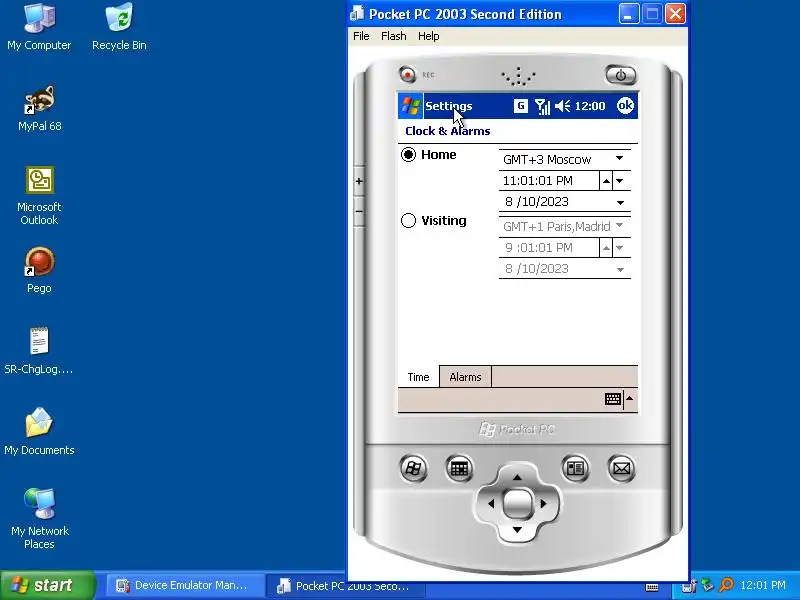Launch the Pego shortcut
The image size is (800, 600).
pyautogui.click(x=39, y=270)
